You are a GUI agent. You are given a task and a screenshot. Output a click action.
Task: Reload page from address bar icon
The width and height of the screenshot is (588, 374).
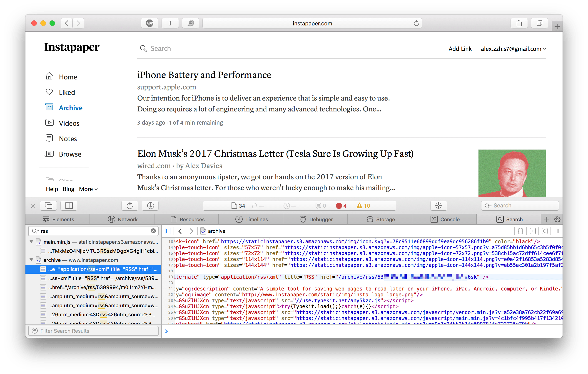[416, 23]
